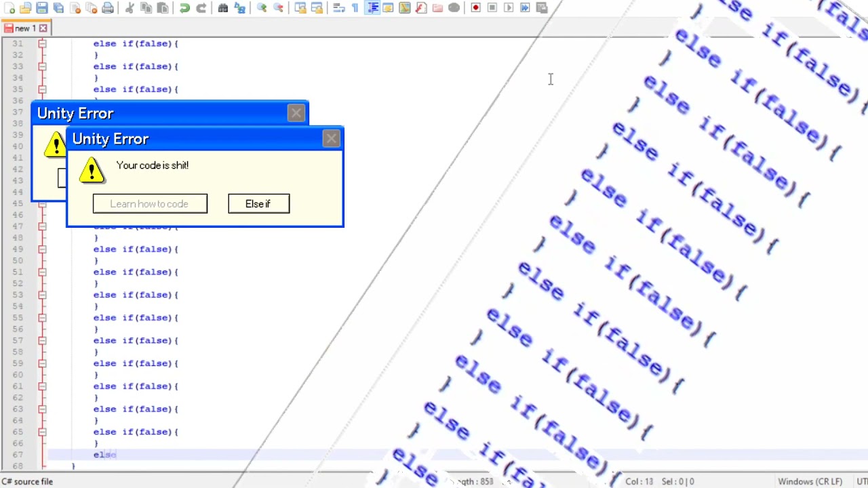Collapse the code block at line 35
This screenshot has width=868, height=488.
[42, 89]
